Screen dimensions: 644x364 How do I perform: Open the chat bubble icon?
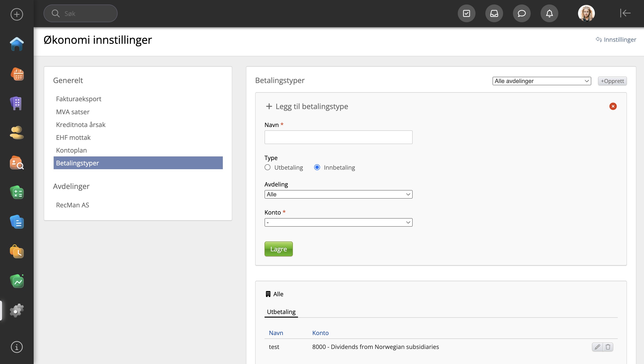tap(521, 13)
